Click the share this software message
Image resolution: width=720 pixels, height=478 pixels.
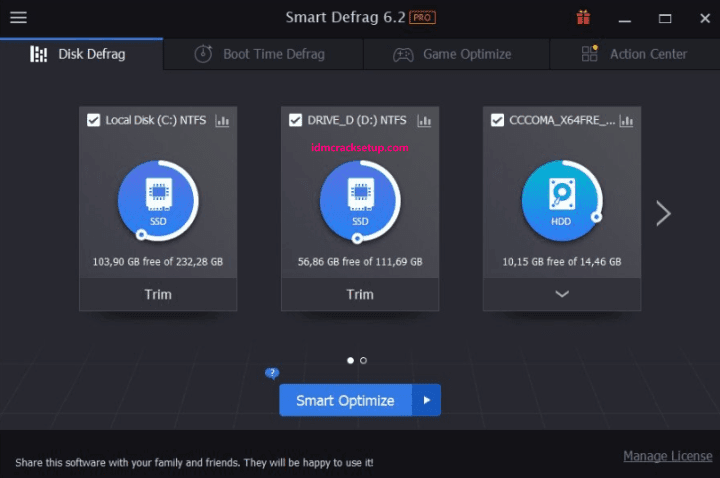pos(194,462)
